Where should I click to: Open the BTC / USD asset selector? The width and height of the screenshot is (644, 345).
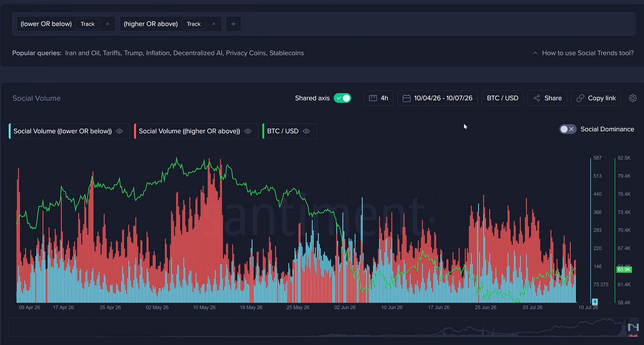tap(502, 98)
